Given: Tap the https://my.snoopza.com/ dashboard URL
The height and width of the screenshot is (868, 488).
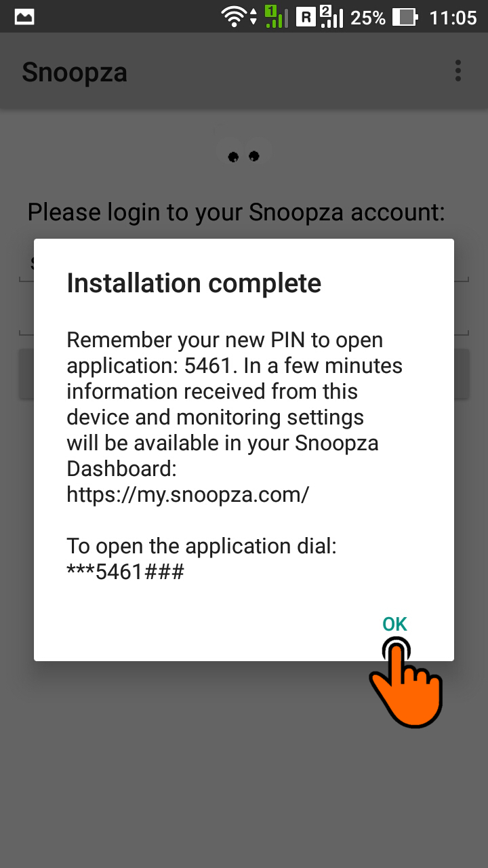Looking at the screenshot, I should 188,495.
